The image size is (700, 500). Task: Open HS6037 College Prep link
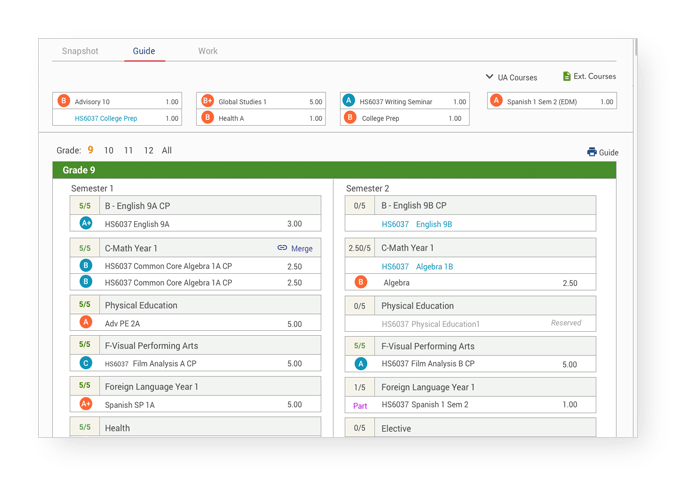coord(106,118)
